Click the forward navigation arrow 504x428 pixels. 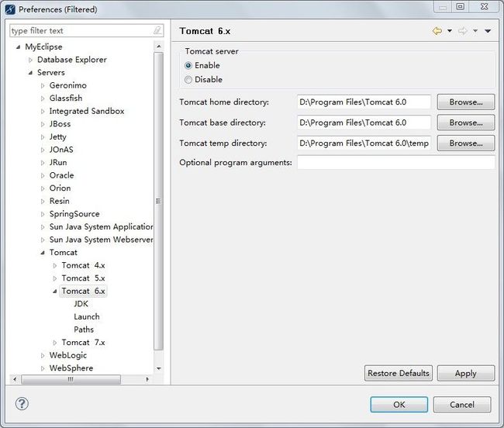point(463,31)
